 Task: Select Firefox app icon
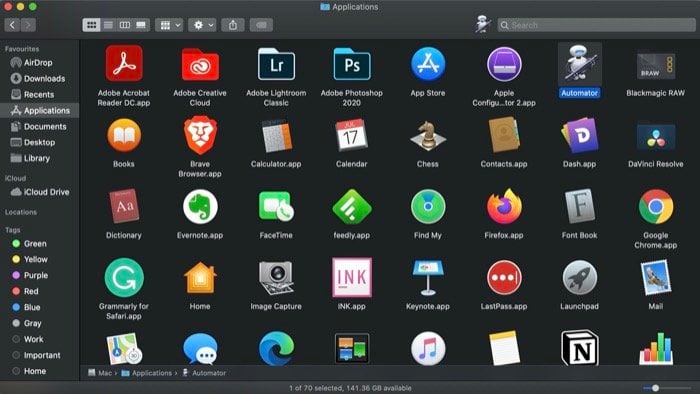tap(504, 206)
